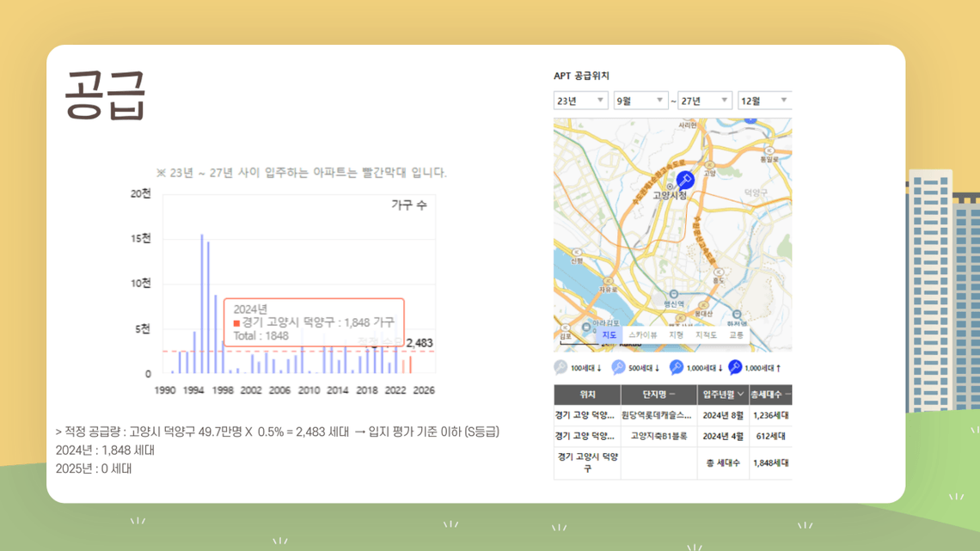Screen dimensions: 980x551
Task: Click the 2024년 8월 move-in date cell
Action: point(723,415)
